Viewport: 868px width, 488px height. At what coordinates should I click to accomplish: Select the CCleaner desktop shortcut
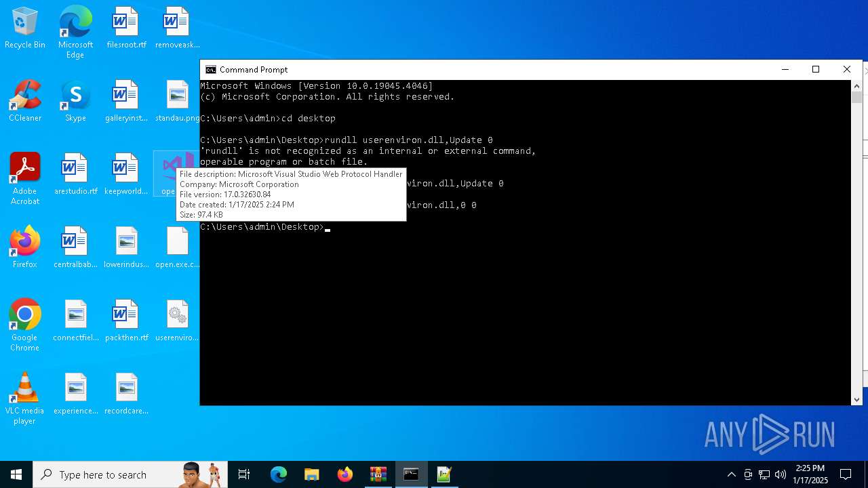tap(25, 102)
